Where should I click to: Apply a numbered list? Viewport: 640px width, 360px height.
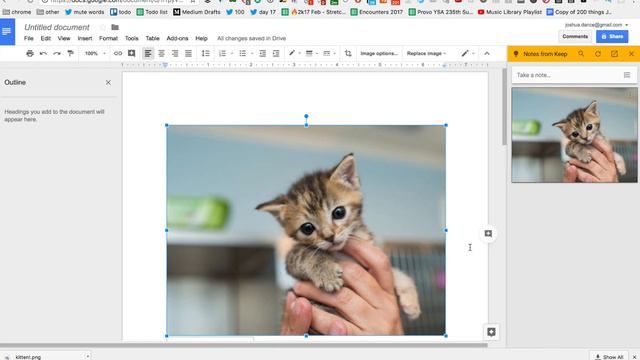[222, 53]
